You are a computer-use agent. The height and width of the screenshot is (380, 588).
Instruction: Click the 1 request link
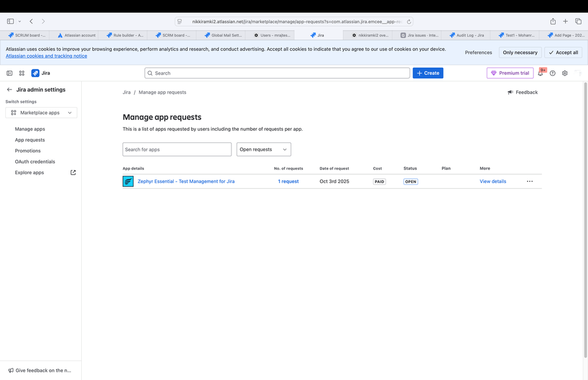[x=288, y=181]
